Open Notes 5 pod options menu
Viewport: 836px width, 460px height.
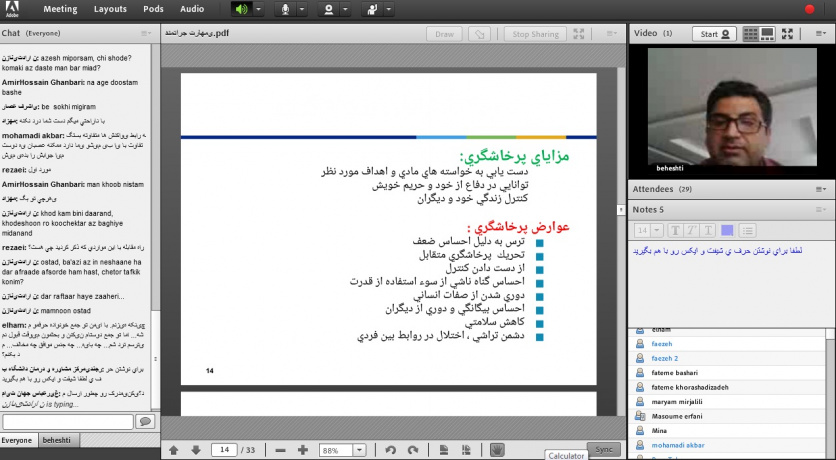click(821, 209)
